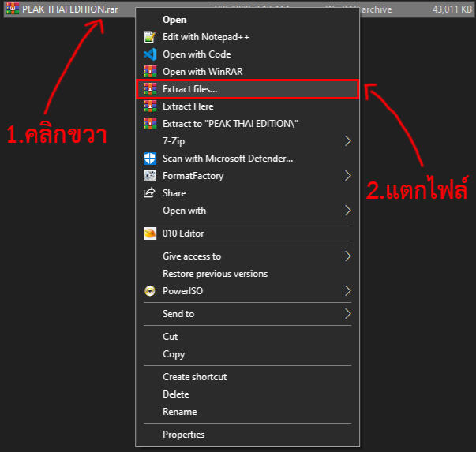Click the WinRAR icon next to Open with WinRAR

150,72
